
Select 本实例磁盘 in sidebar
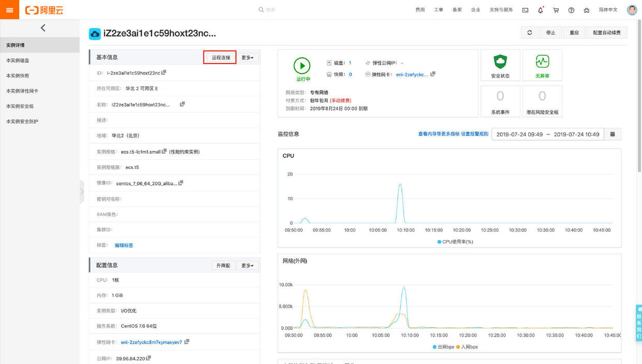pyautogui.click(x=40, y=60)
